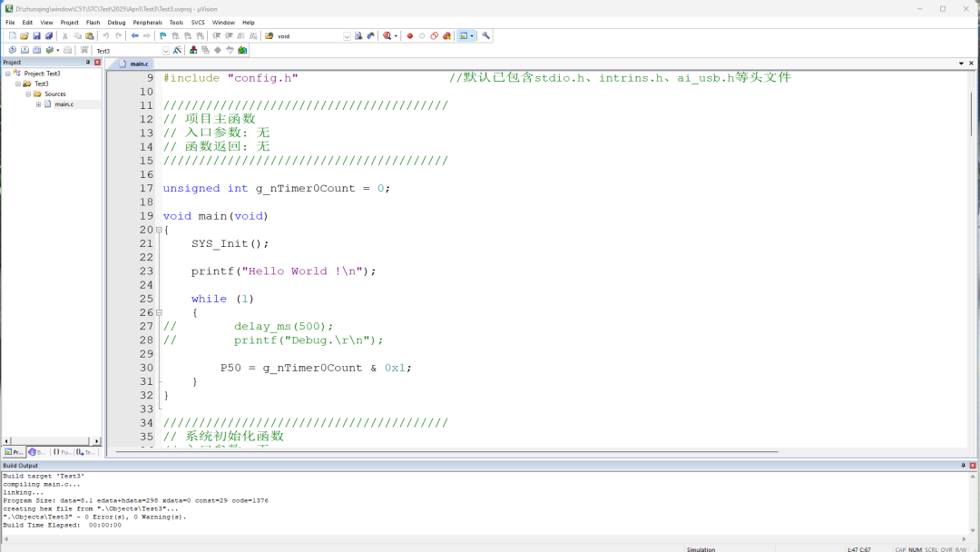980x552 pixels.
Task: Collapse the main function code fold at line 20
Action: (159, 230)
